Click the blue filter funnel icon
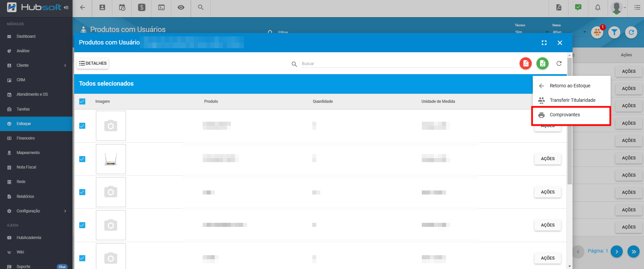Screen dimensions: 644x269 pos(614,32)
